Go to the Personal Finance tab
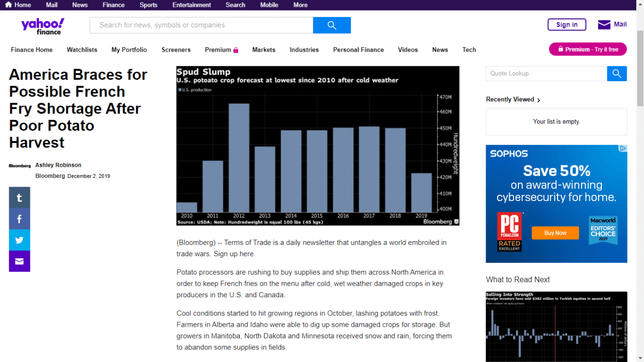This screenshot has height=362, width=644. (358, 50)
